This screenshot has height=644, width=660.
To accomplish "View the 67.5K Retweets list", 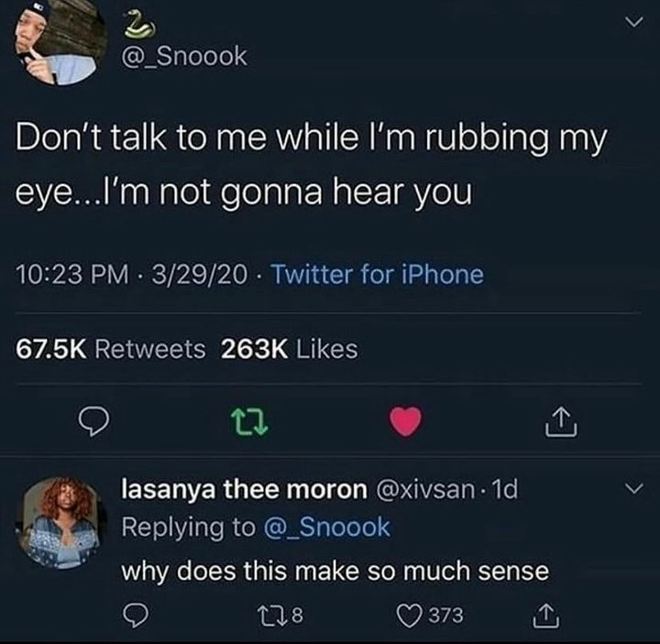I will click(x=110, y=349).
